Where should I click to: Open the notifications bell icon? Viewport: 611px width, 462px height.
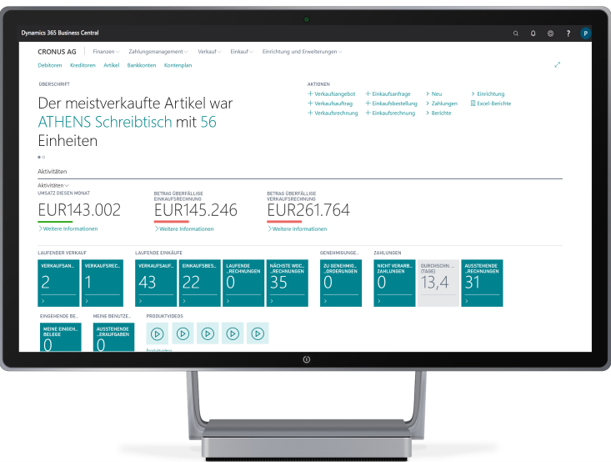533,34
